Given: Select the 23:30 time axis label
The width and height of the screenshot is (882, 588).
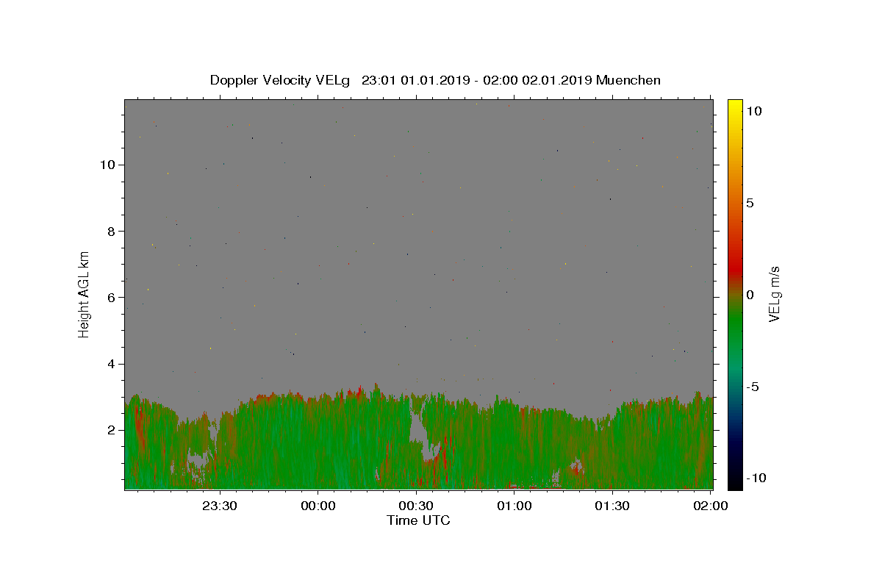Looking at the screenshot, I should pos(220,506).
